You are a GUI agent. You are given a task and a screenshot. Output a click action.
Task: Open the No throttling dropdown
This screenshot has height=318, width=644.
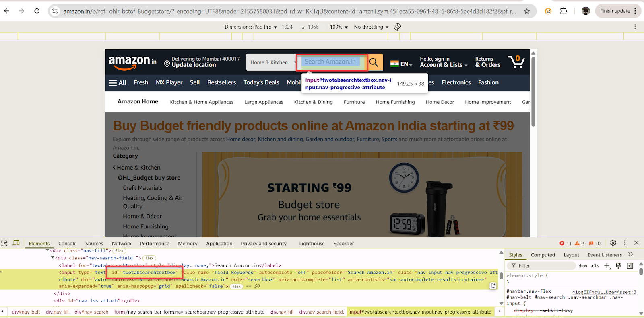[x=371, y=27]
